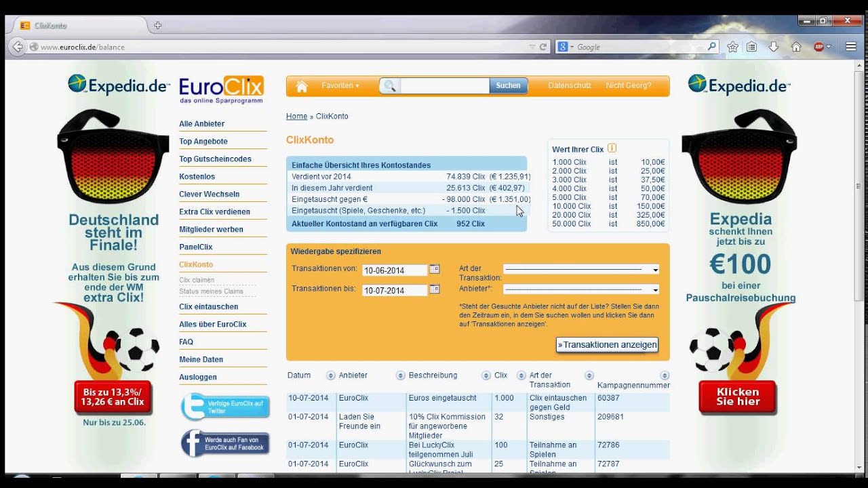
Task: Open the Adblock Plus icon
Action: point(819,47)
